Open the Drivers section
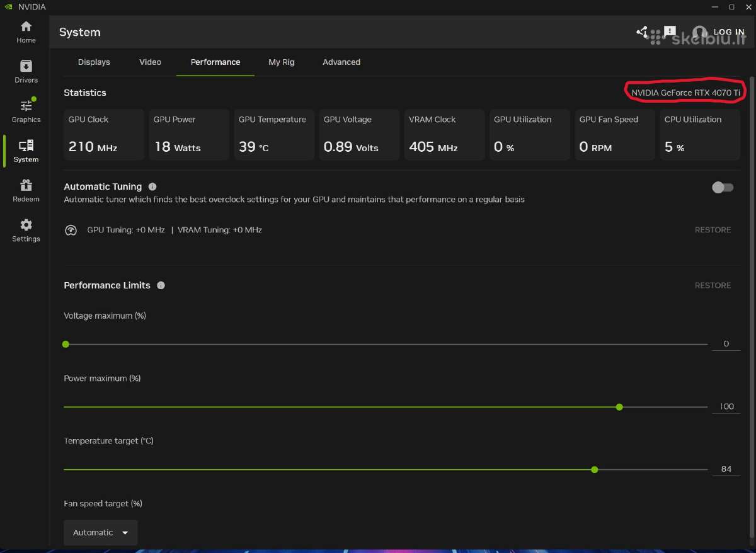The width and height of the screenshot is (756, 553). [26, 72]
